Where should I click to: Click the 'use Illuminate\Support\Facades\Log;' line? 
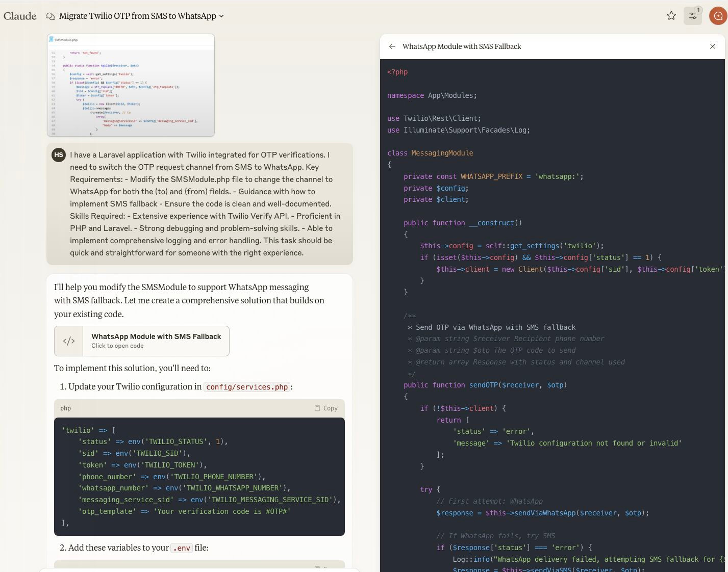coord(459,130)
